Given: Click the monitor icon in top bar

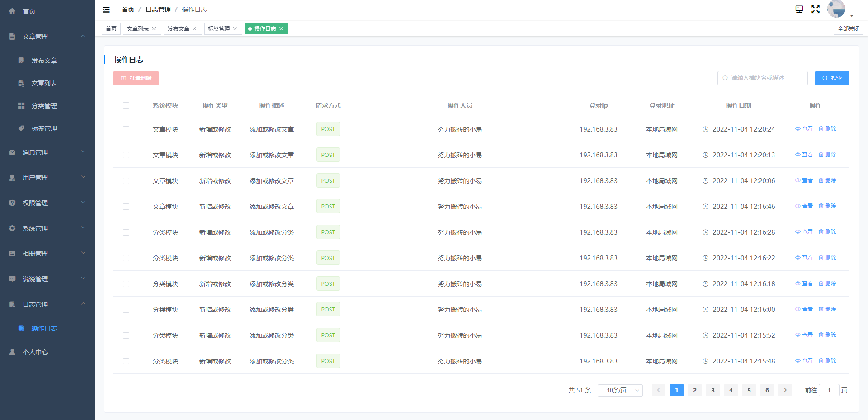Looking at the screenshot, I should pos(799,9).
